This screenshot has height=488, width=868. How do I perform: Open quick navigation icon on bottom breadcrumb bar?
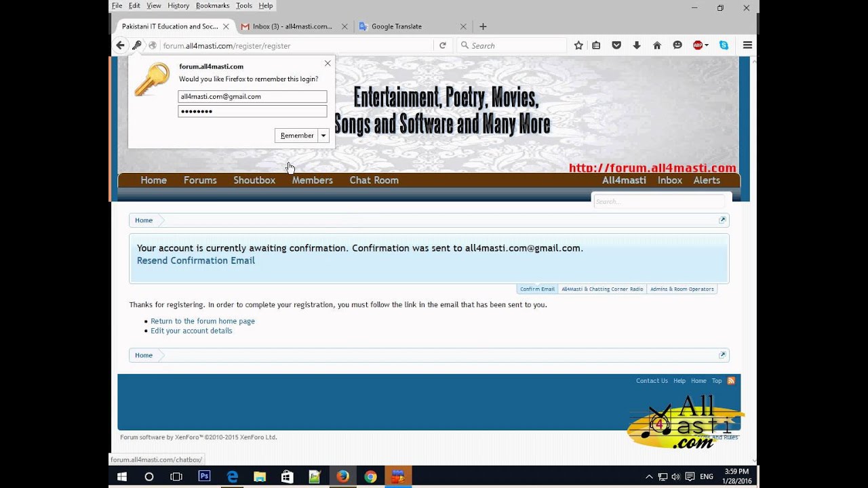pos(722,355)
